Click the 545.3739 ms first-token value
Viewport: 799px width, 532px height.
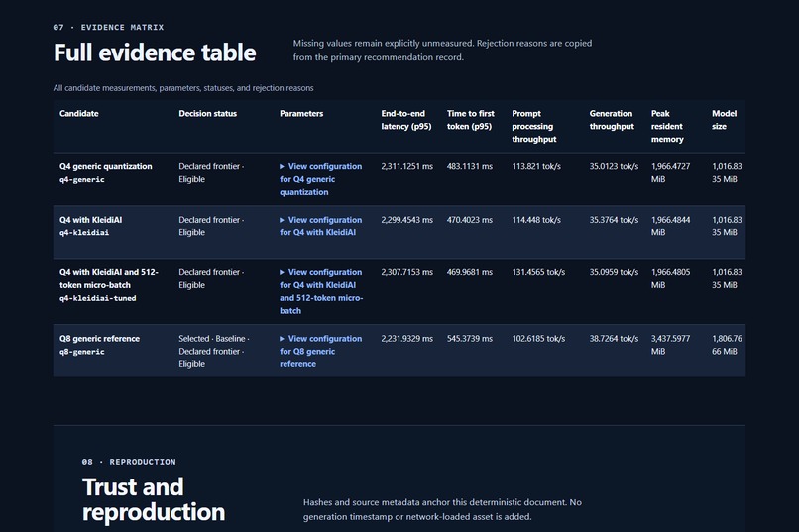tap(469, 339)
